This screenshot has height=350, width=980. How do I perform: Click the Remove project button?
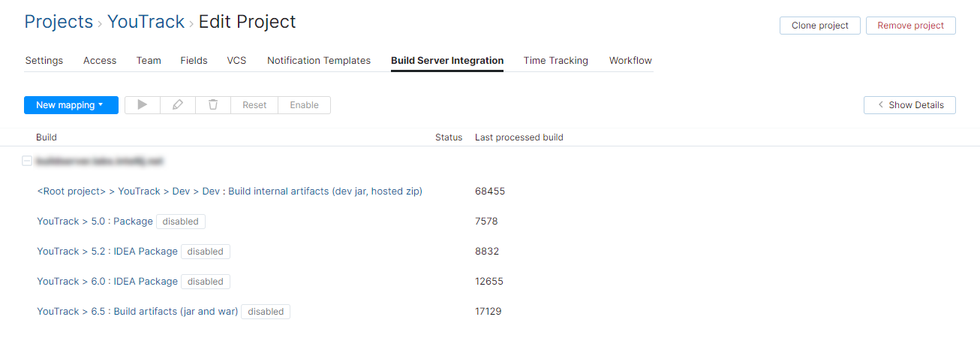pyautogui.click(x=910, y=26)
